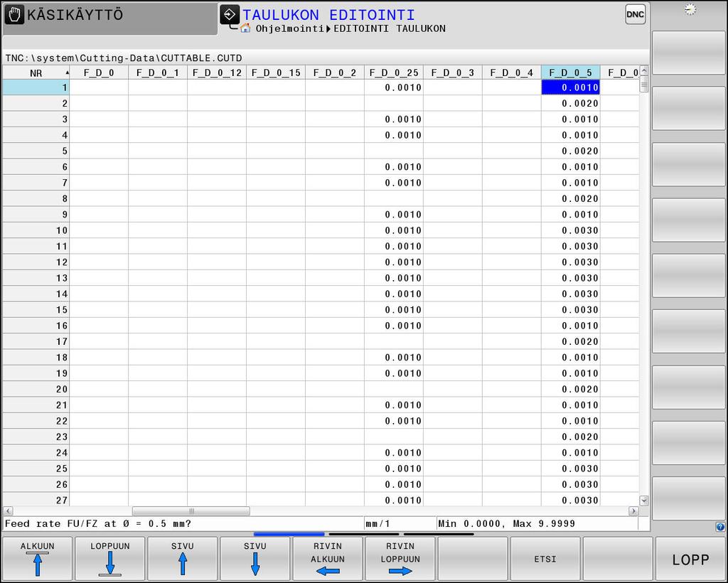
Task: Click the EDITOINTI TAULUKON breadcrumb
Action: pos(390,28)
